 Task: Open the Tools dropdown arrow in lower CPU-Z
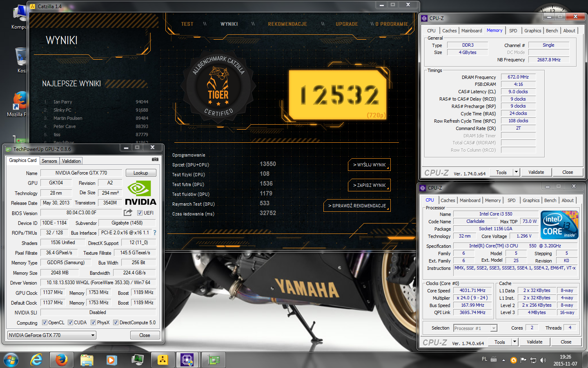coord(514,342)
